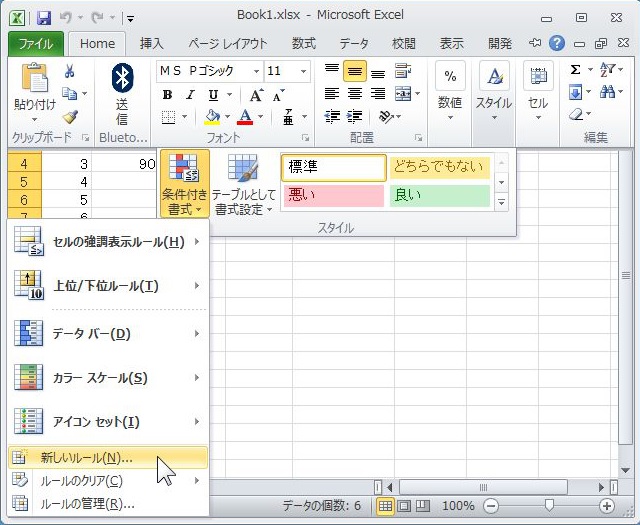The width and height of the screenshot is (640, 525).
Task: Click the 条件付き書式 button
Action: (x=184, y=183)
